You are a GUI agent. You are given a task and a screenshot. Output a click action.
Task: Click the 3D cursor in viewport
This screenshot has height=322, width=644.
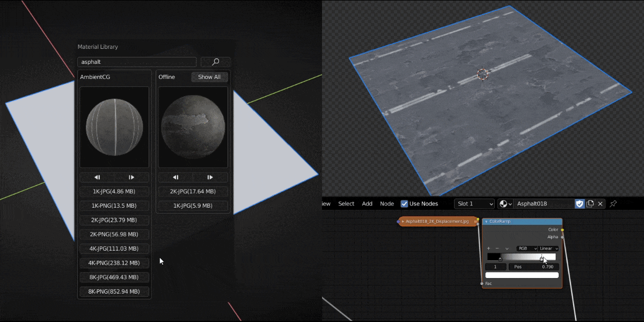[482, 74]
